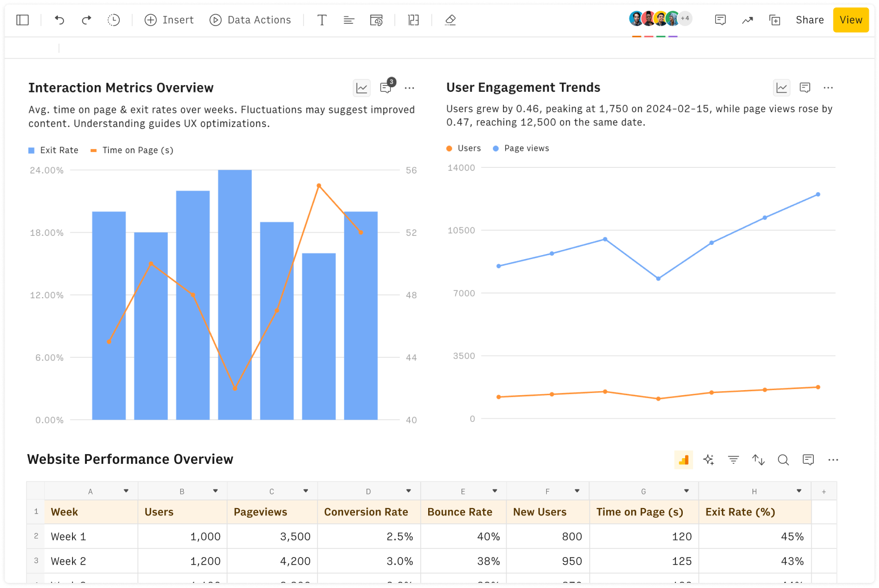This screenshot has height=588, width=879.
Task: Open column D dropdown arrow
Action: pyautogui.click(x=408, y=491)
